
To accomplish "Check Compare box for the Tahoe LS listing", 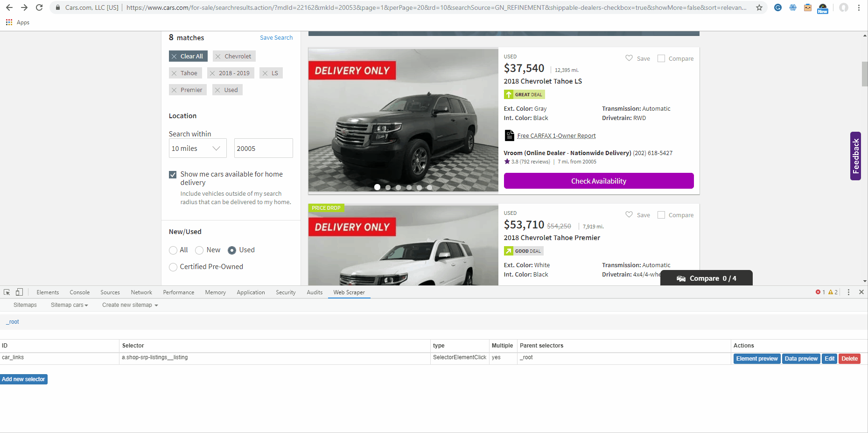I will coord(661,58).
